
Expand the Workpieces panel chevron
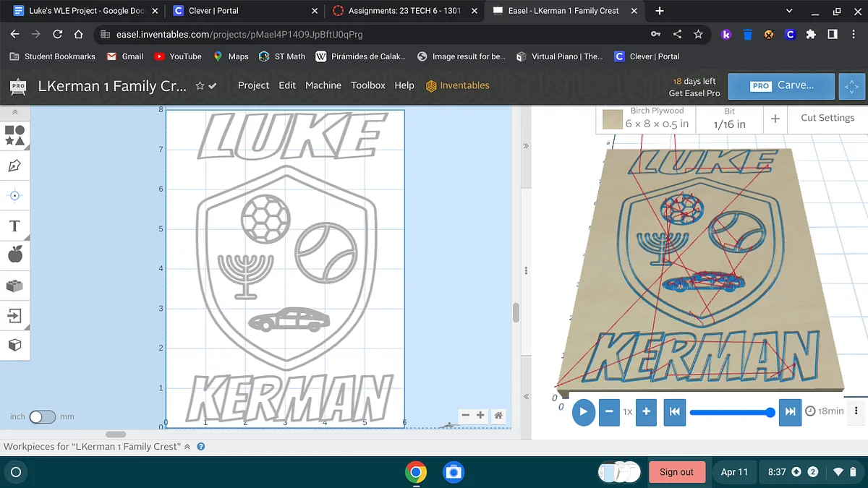pyautogui.click(x=187, y=447)
